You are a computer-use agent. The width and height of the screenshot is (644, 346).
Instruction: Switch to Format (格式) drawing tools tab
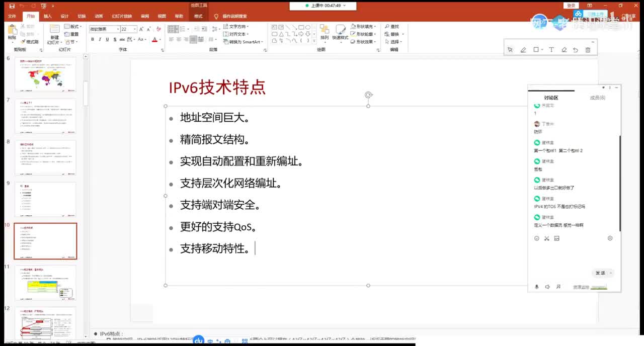198,16
